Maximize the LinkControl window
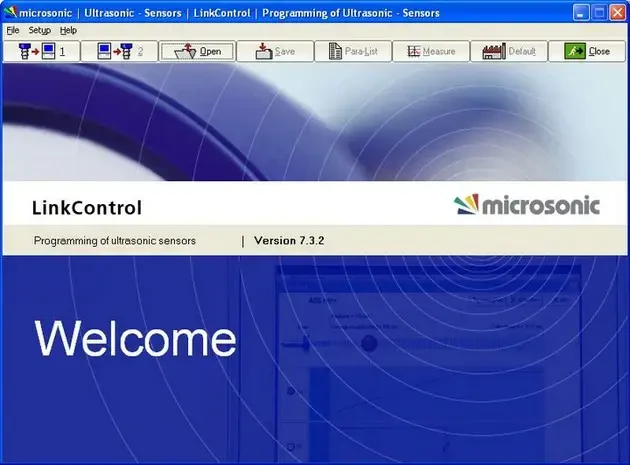The height and width of the screenshot is (465, 630). (x=598, y=12)
